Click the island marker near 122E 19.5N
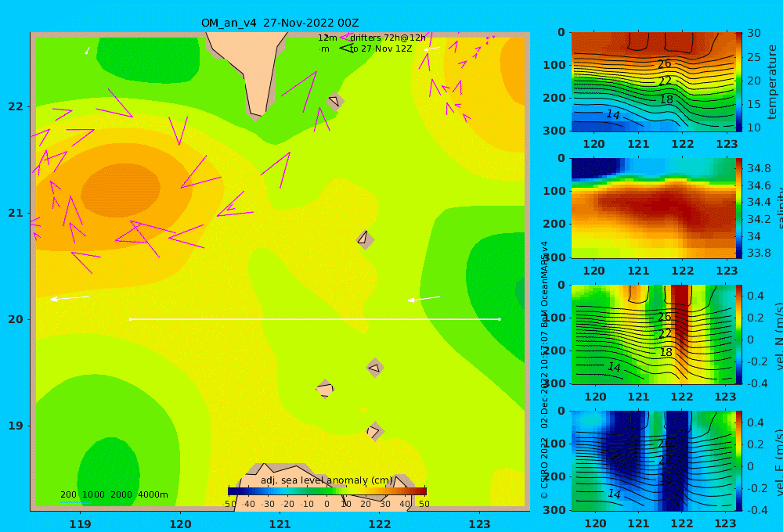This screenshot has height=532, width=783. click(374, 368)
